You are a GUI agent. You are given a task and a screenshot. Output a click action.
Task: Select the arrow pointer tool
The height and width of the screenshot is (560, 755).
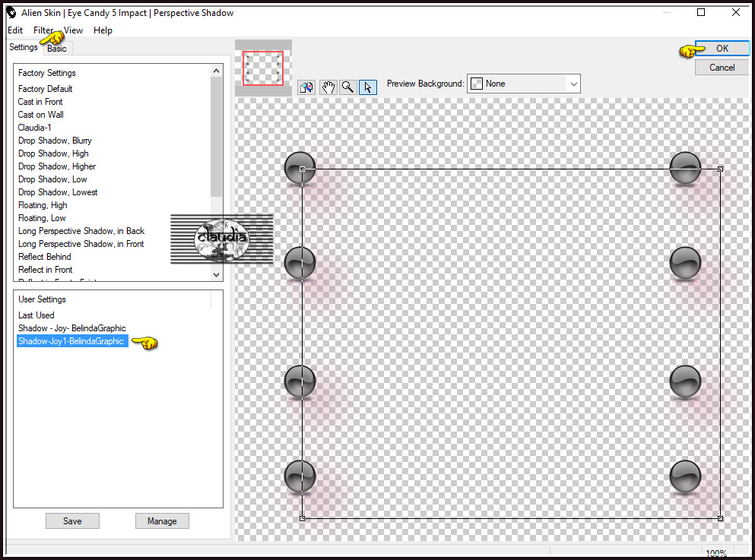click(368, 87)
